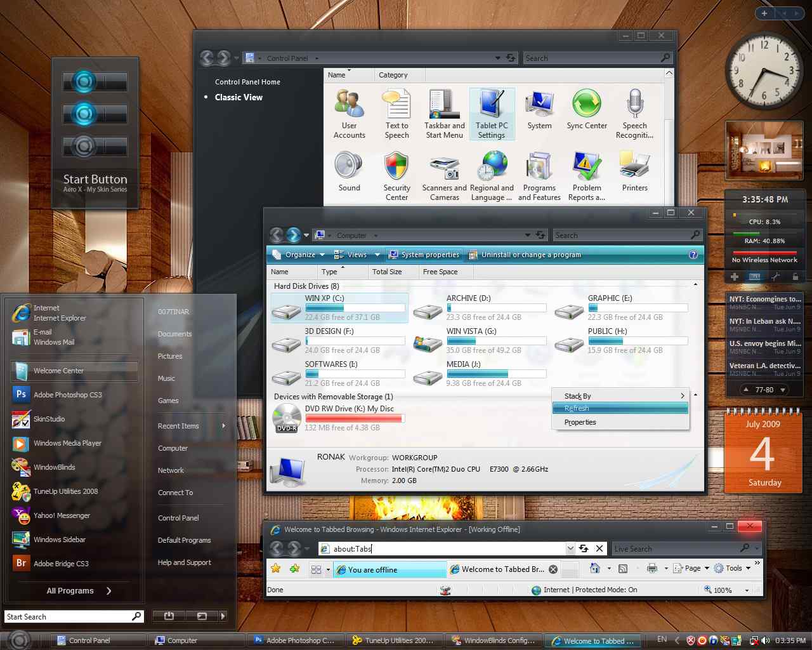Click the volume icon in system tray
Viewport: 812px width, 650px height.
pos(765,640)
